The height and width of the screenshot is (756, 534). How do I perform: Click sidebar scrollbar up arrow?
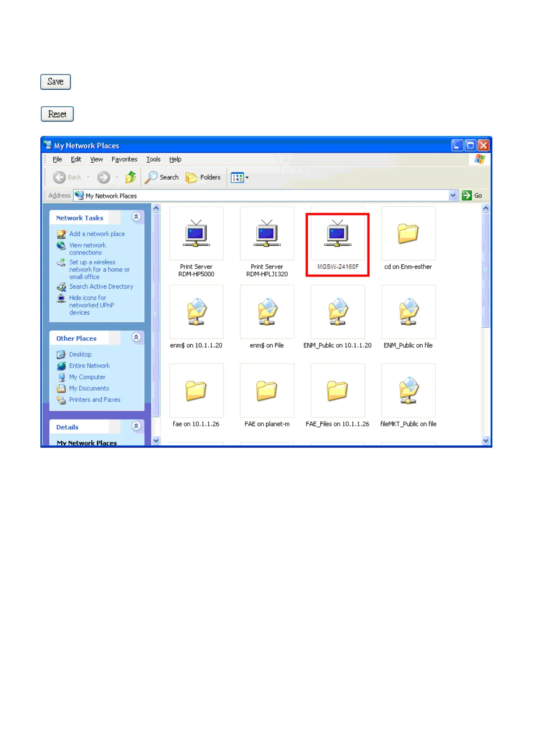pyautogui.click(x=156, y=208)
